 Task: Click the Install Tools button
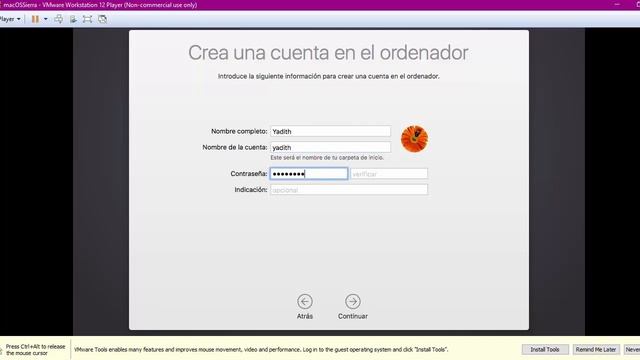[545, 350]
